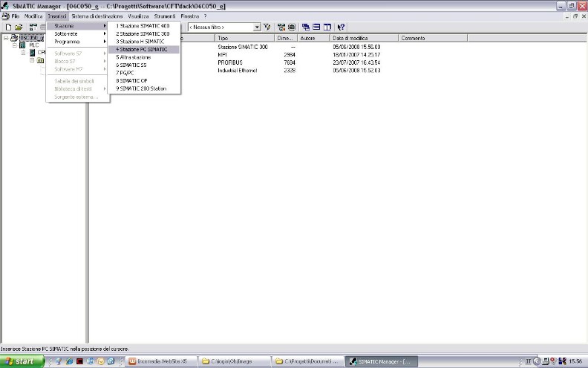This screenshot has width=588, height=368.
Task: Open the Modifica menu
Action: [x=33, y=16]
